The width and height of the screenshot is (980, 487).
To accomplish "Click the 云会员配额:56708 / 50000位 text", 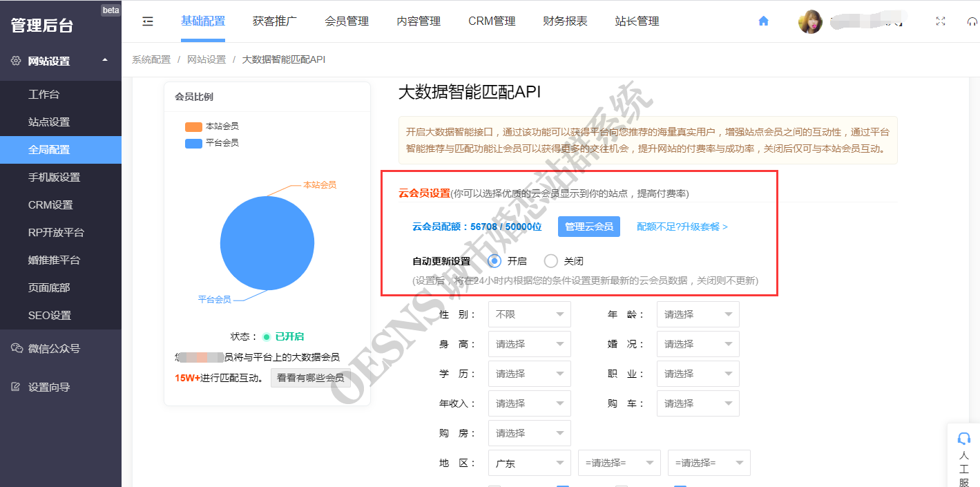I will pyautogui.click(x=477, y=227).
